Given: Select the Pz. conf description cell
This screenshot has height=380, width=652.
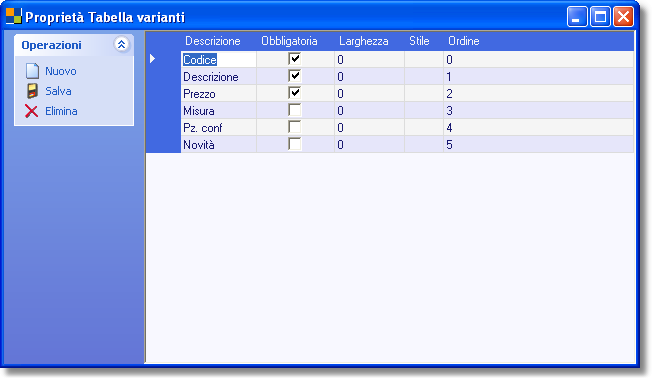Looking at the screenshot, I should tap(219, 128).
